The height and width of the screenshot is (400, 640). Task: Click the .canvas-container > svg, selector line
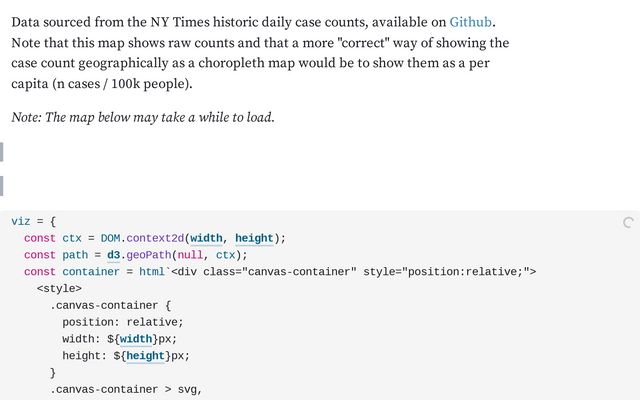coord(126,389)
